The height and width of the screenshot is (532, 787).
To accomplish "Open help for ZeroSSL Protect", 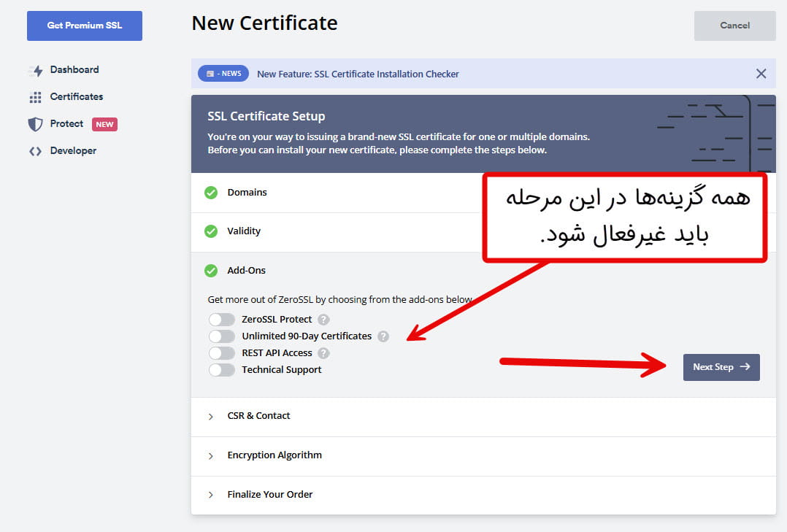I will (x=323, y=320).
